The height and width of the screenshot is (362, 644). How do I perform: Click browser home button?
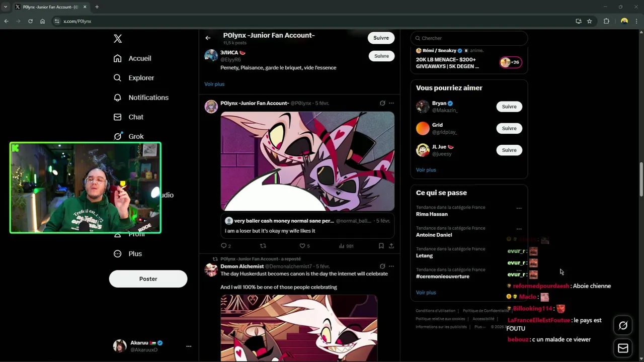click(42, 21)
